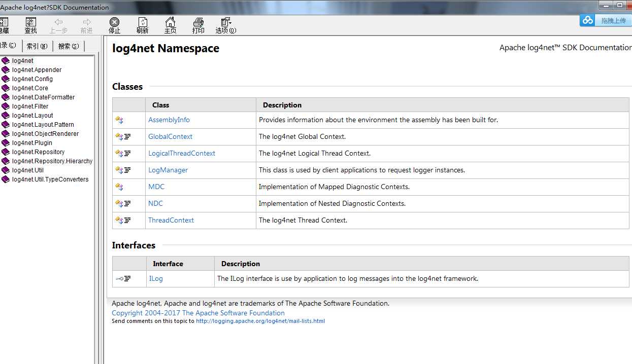
Task: Click the book icon beside log4net.Util
Action: [6, 170]
